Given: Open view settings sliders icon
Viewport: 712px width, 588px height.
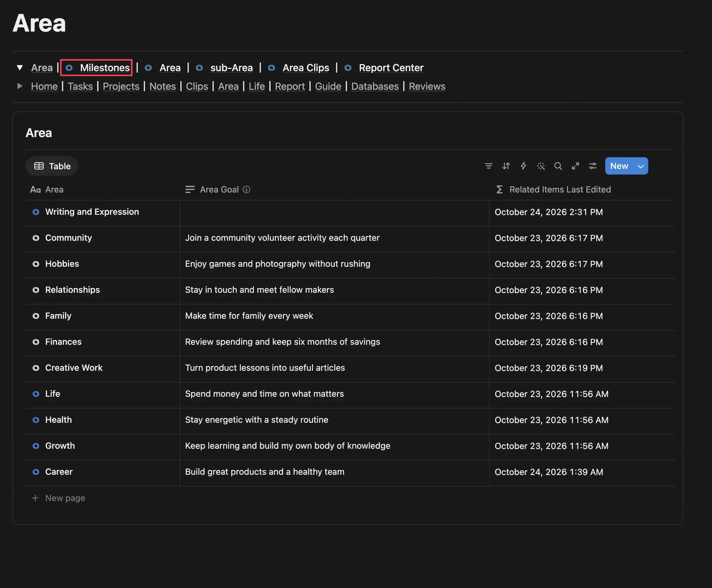Looking at the screenshot, I should (x=593, y=166).
